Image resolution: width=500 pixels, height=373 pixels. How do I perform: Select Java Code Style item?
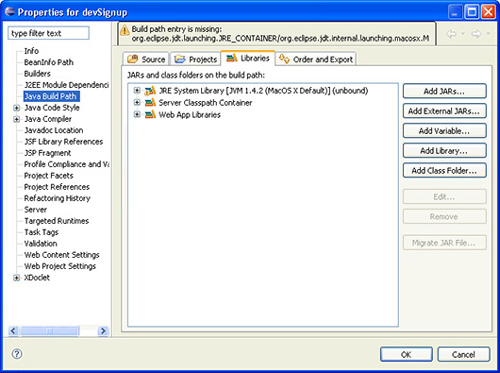(x=52, y=108)
